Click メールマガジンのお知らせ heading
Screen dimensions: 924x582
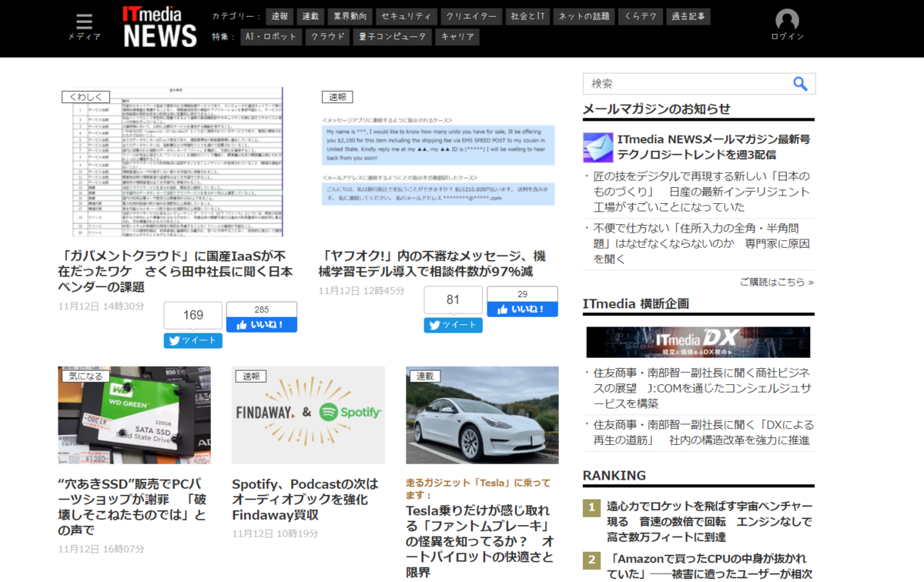click(657, 109)
